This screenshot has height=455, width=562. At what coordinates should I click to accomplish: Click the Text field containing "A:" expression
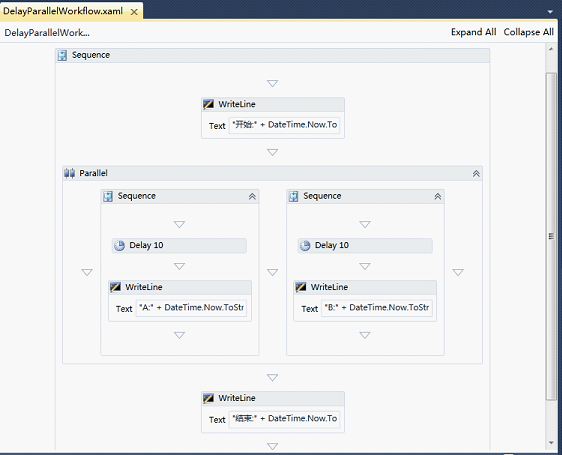click(x=191, y=308)
